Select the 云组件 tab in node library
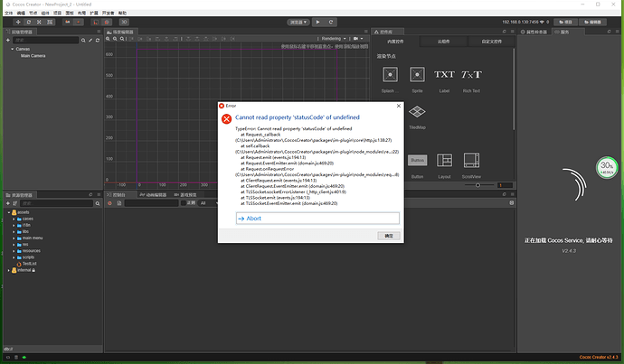624x364 pixels. point(444,42)
